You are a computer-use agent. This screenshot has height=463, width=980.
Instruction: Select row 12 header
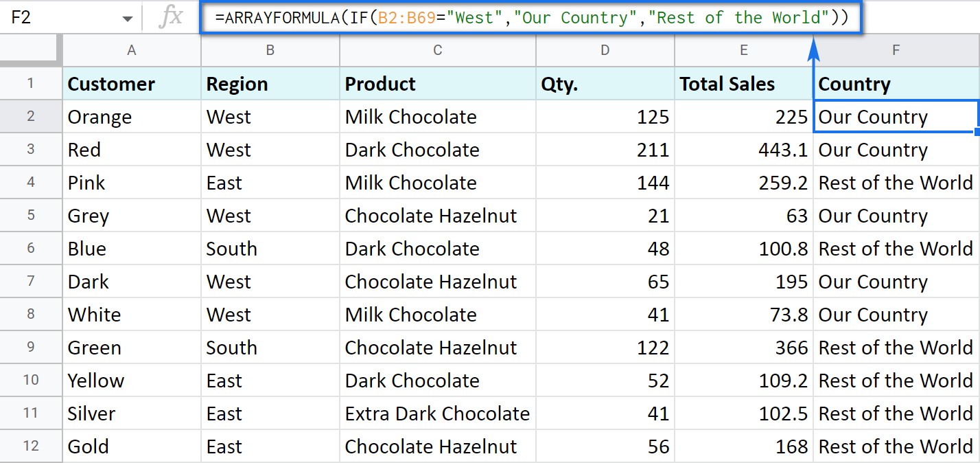pyautogui.click(x=31, y=447)
